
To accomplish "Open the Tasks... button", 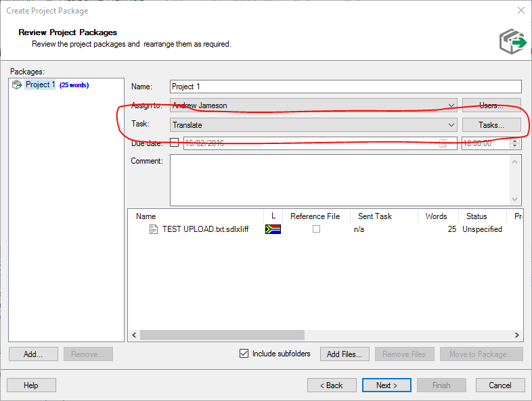I will (x=491, y=125).
